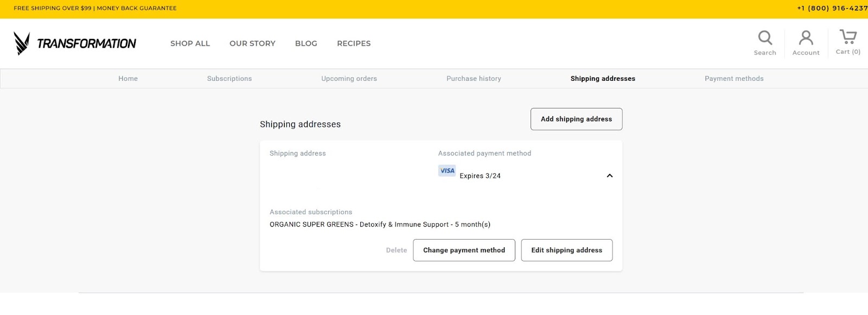Switch to the Subscriptions tab
This screenshot has width=868, height=315.
coord(229,79)
